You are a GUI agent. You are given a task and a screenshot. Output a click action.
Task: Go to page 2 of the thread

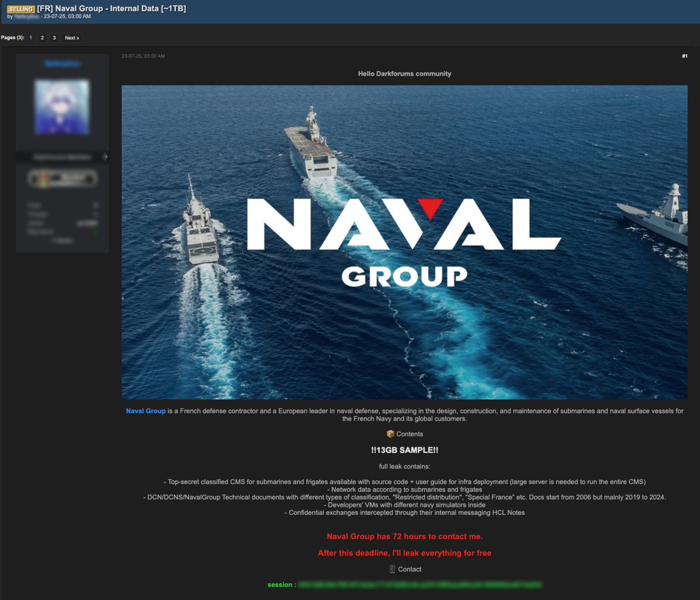[42, 38]
